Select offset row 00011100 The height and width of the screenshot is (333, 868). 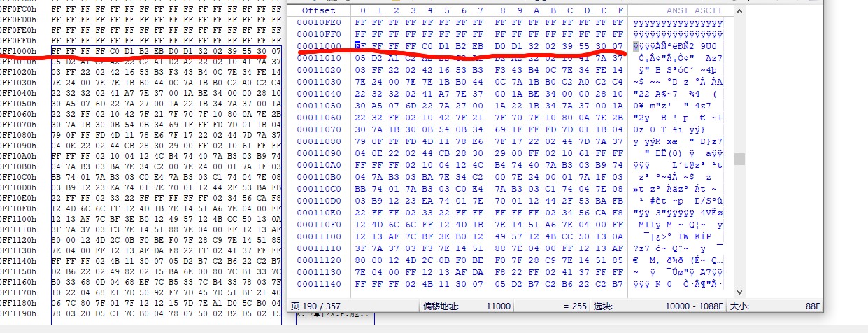319,236
